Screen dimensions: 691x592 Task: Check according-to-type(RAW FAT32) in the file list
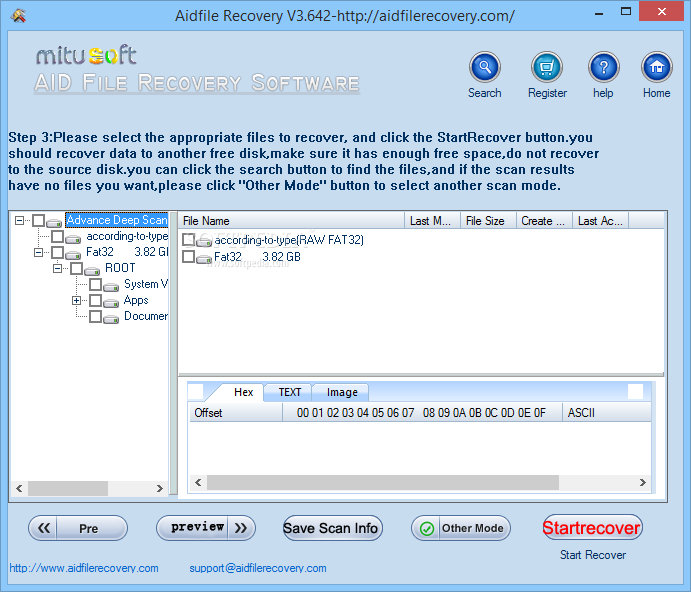coord(188,239)
